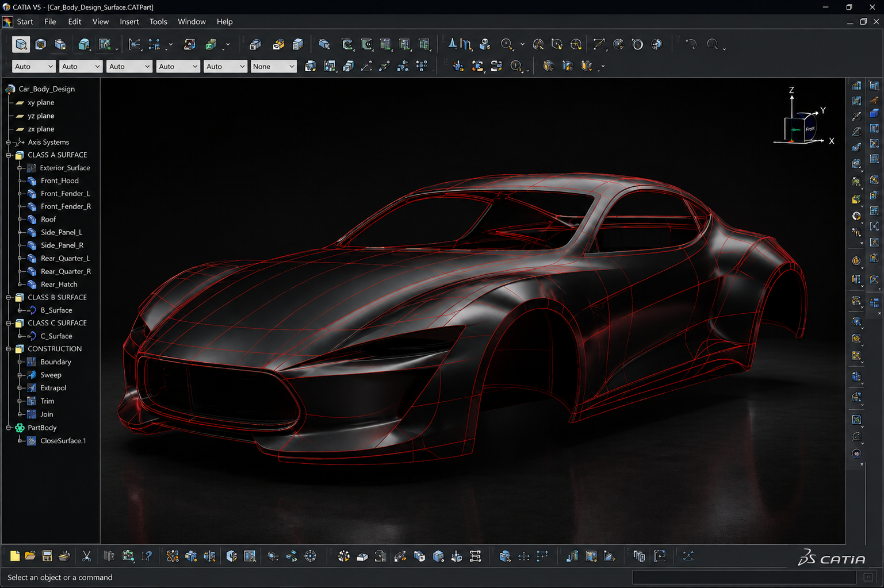884x588 pixels.
Task: Open the View menu
Action: (101, 22)
